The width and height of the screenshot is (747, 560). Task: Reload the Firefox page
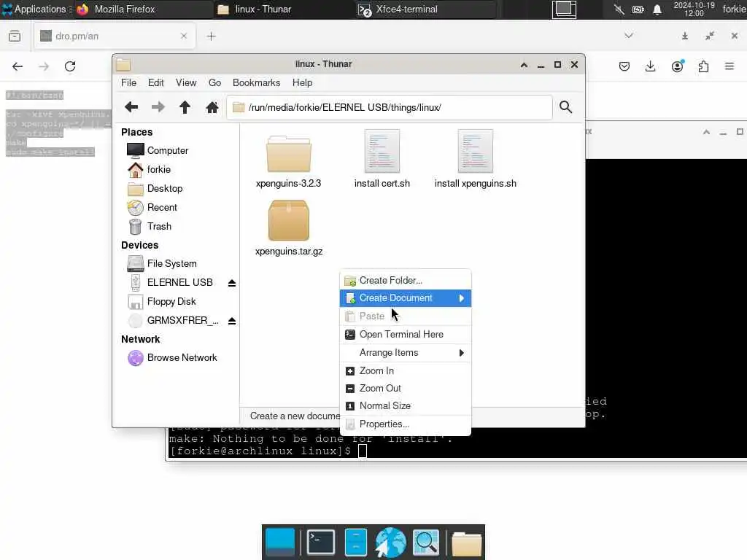[x=70, y=66]
